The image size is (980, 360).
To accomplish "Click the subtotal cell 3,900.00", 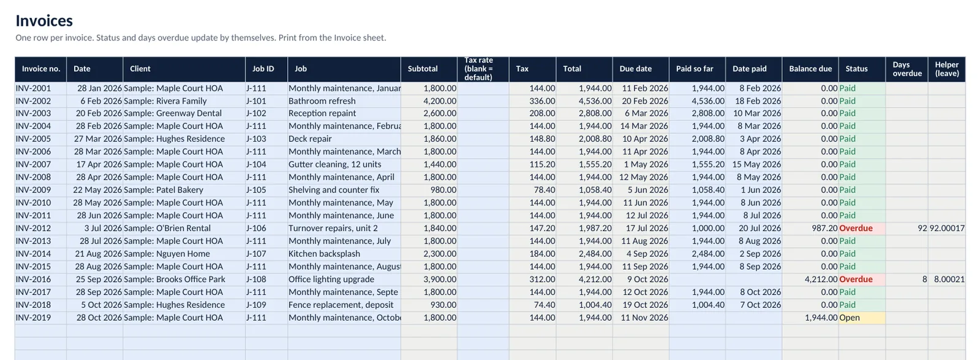I will 429,280.
